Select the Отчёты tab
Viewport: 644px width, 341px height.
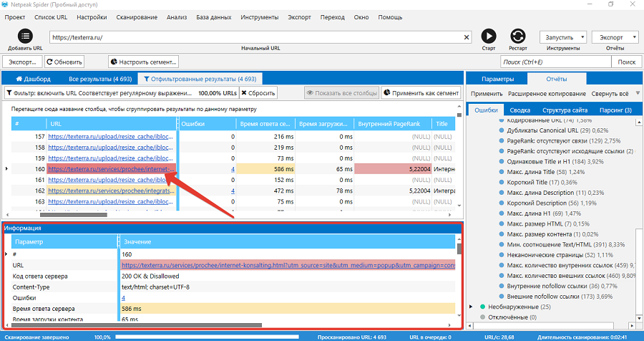(x=557, y=79)
